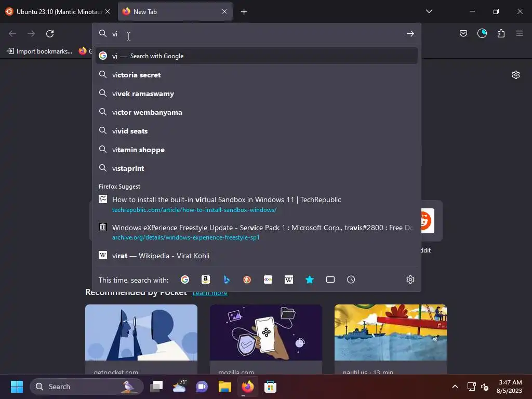Open the mozilla.com story thumbnail
The width and height of the screenshot is (532, 399).
pos(266,332)
